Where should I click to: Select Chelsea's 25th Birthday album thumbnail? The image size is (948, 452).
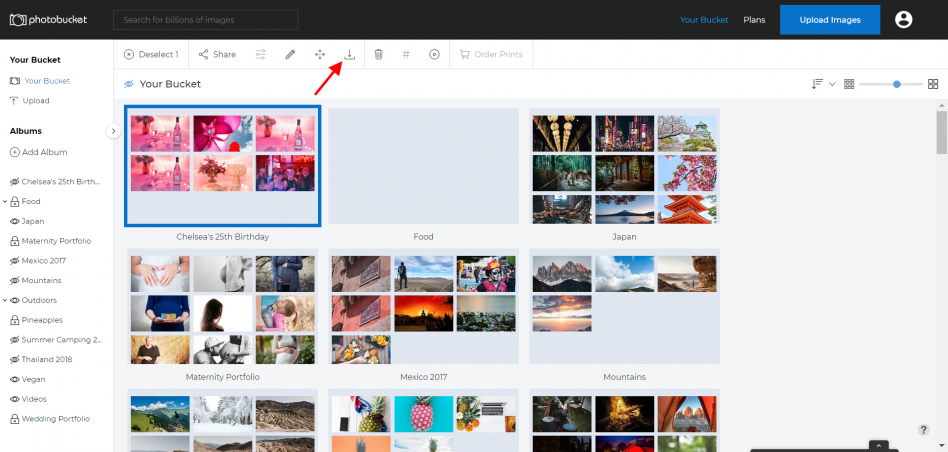(x=222, y=166)
